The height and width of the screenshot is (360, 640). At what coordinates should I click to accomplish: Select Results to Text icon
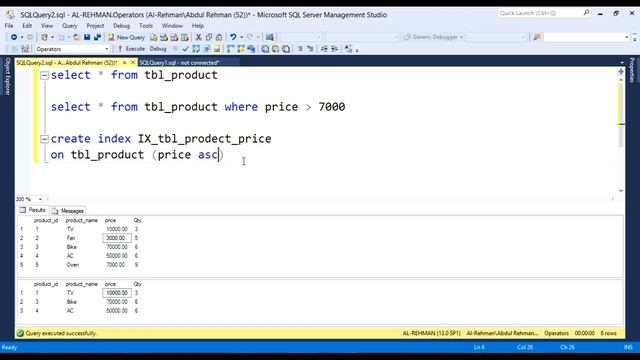265,49
